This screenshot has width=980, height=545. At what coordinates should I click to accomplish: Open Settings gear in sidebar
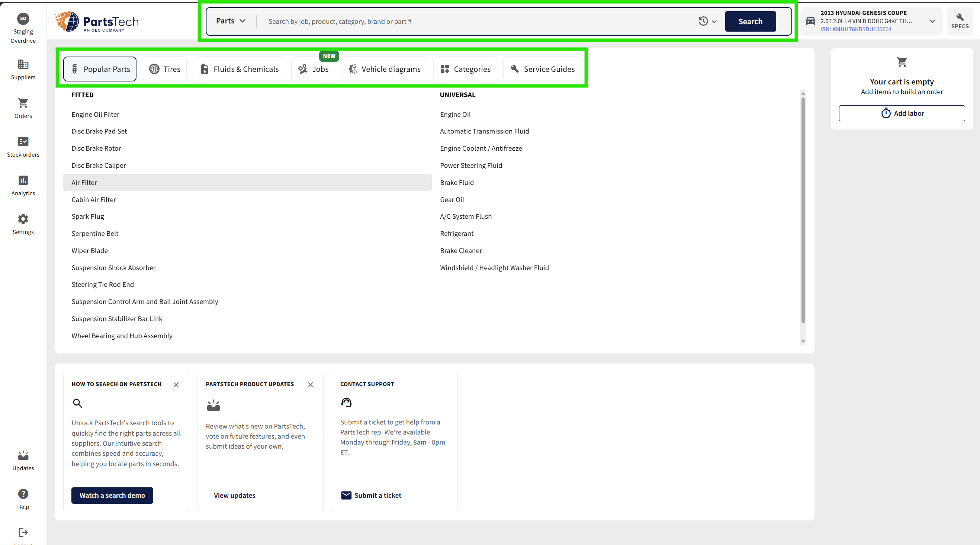23,219
